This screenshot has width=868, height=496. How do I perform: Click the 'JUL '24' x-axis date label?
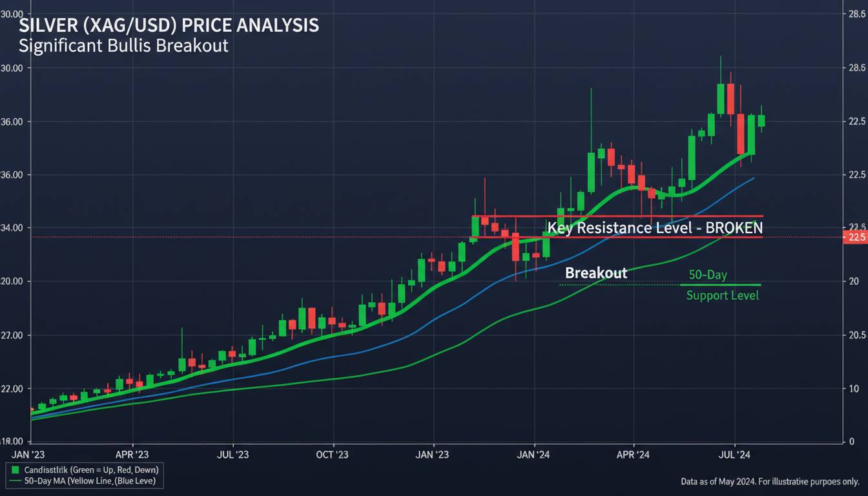pos(736,455)
